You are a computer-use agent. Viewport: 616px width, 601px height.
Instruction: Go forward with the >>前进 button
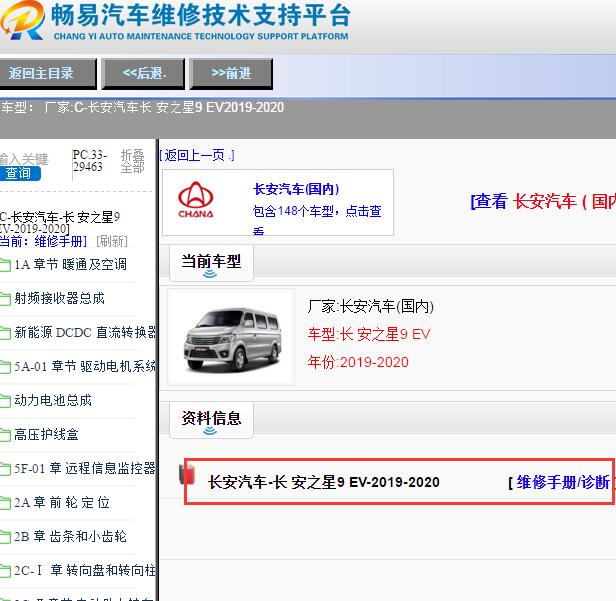coord(231,73)
